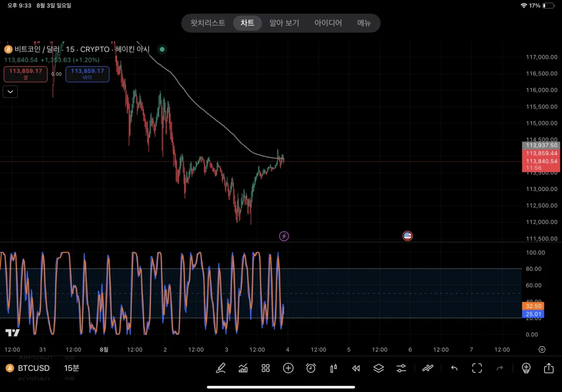Select the drawing pen tool
Screen dimensions: 562x392
tap(221, 368)
